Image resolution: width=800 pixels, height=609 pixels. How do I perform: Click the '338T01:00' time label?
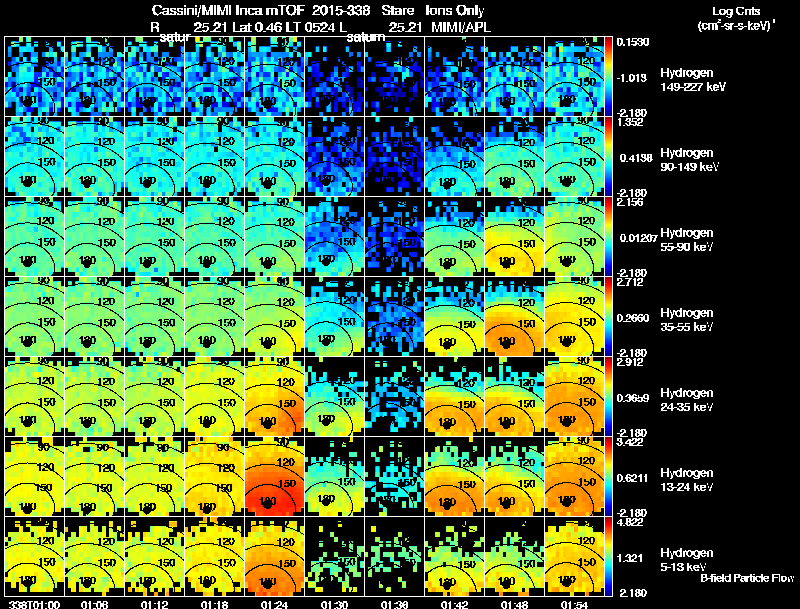coord(34,605)
